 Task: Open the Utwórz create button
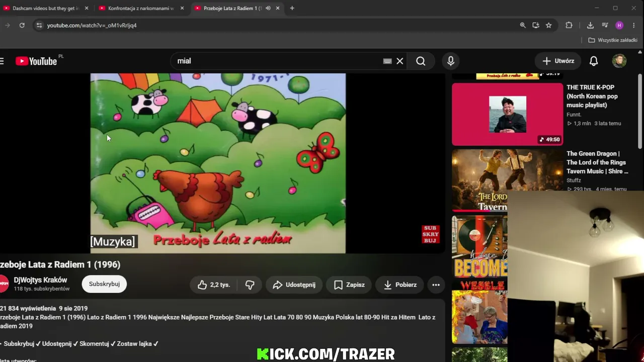pos(558,61)
